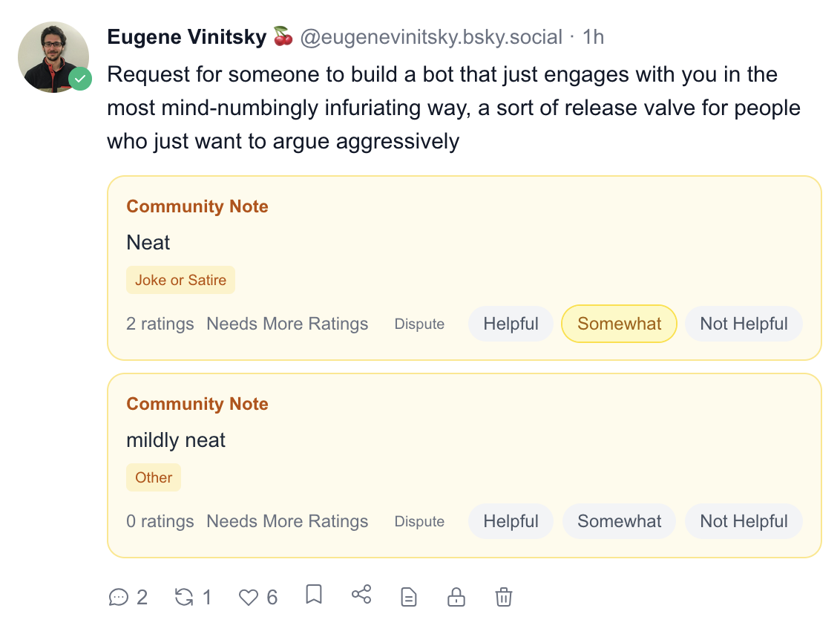Toggle the Somewhat rating on 'Neat' note
The image size is (840, 640).
tap(619, 324)
